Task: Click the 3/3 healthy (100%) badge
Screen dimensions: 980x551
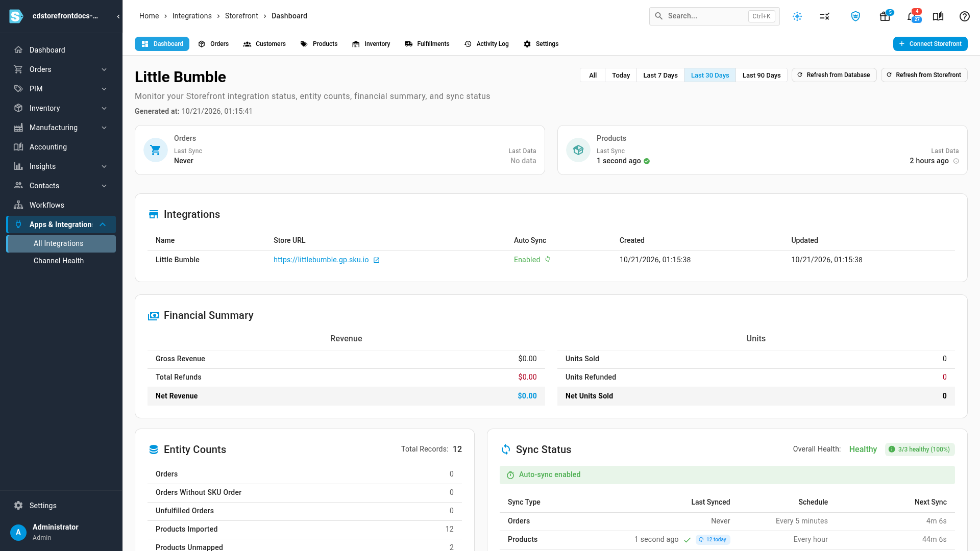Action: click(x=920, y=449)
